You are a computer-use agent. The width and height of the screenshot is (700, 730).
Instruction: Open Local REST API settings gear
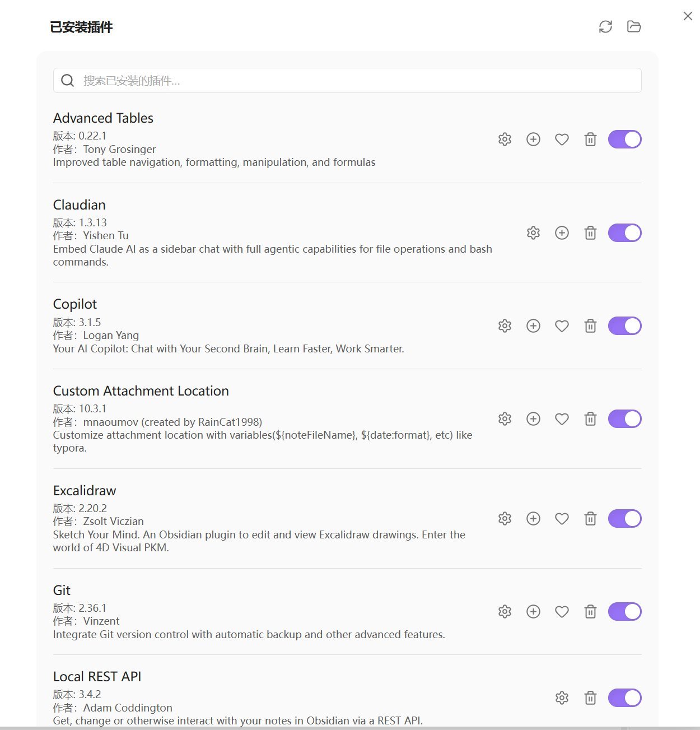coord(562,698)
